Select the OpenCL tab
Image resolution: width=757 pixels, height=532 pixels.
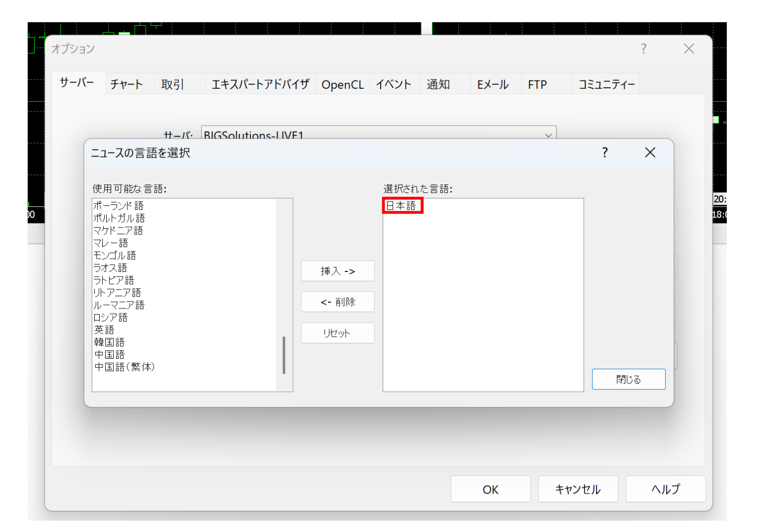(342, 84)
